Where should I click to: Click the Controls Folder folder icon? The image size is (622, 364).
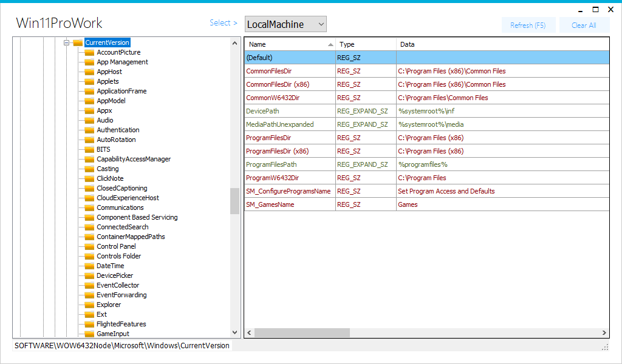90,256
